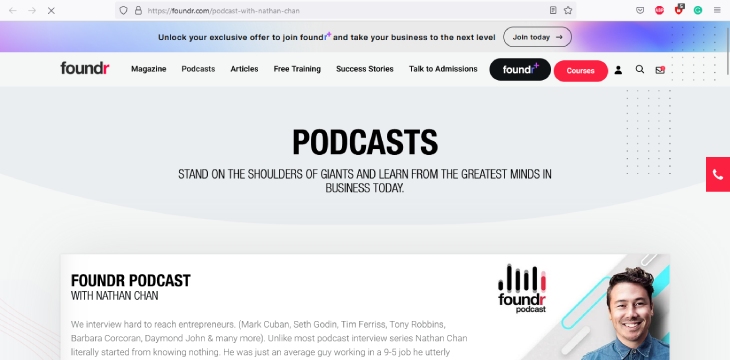This screenshot has width=730, height=360.
Task: Click the We interview hard to reach paragraph
Action: coord(269,338)
